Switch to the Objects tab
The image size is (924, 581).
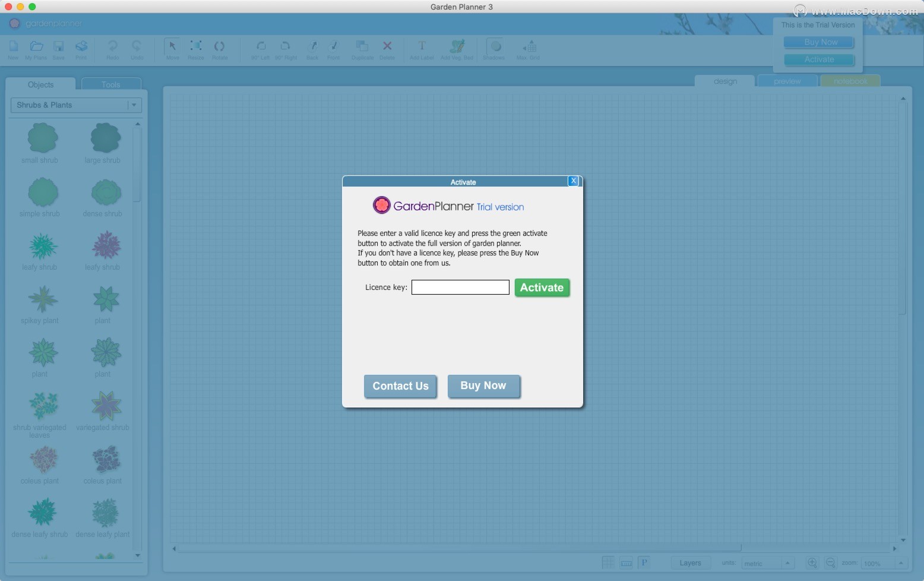(40, 85)
